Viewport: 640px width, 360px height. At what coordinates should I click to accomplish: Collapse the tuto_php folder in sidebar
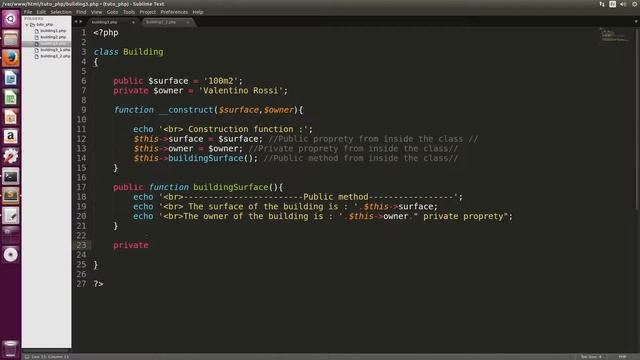(27, 25)
